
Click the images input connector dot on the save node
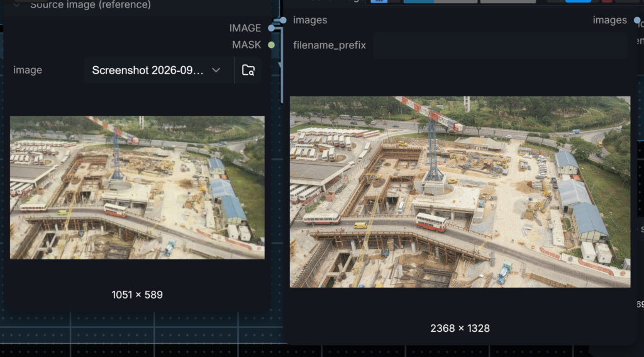[x=282, y=20]
